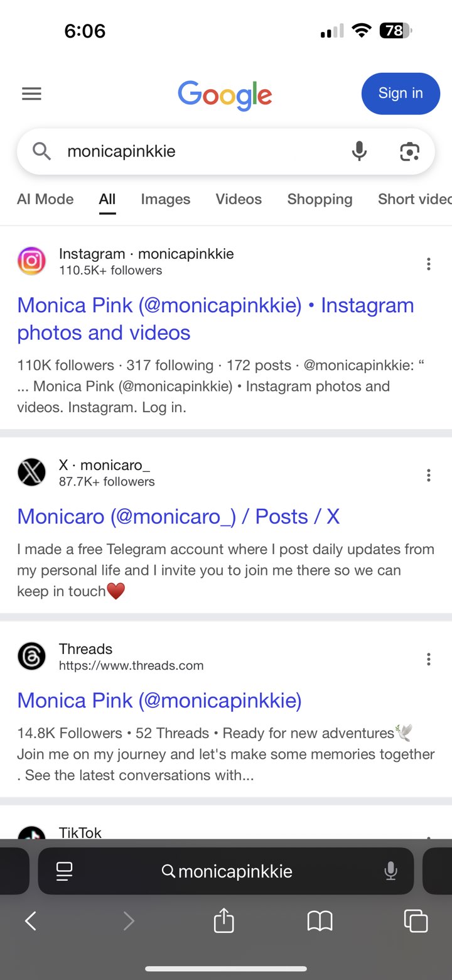Open Monicaro Posts on X link

point(178,516)
